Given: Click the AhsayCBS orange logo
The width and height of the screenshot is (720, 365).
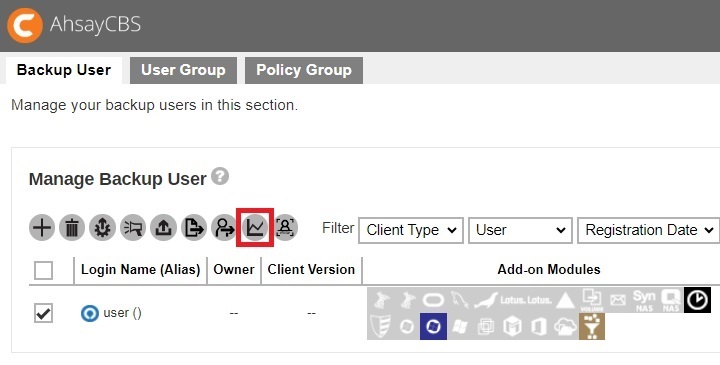Looking at the screenshot, I should coord(25,25).
